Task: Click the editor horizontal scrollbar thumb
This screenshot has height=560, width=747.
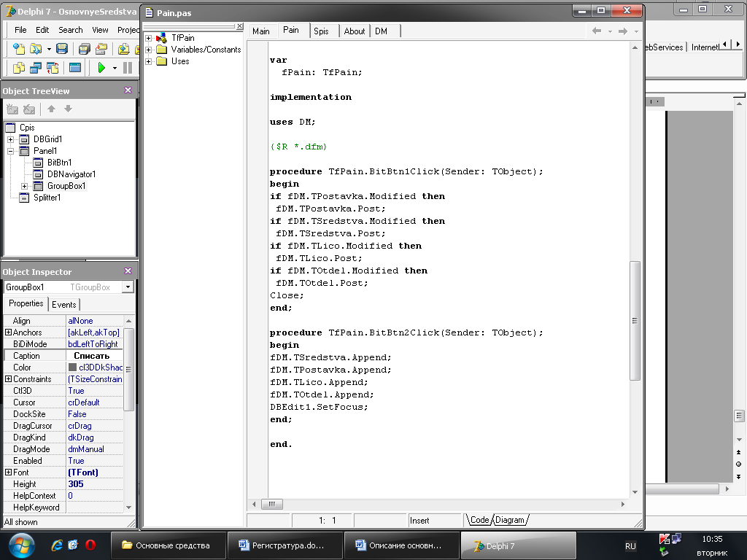Action: tap(272, 504)
